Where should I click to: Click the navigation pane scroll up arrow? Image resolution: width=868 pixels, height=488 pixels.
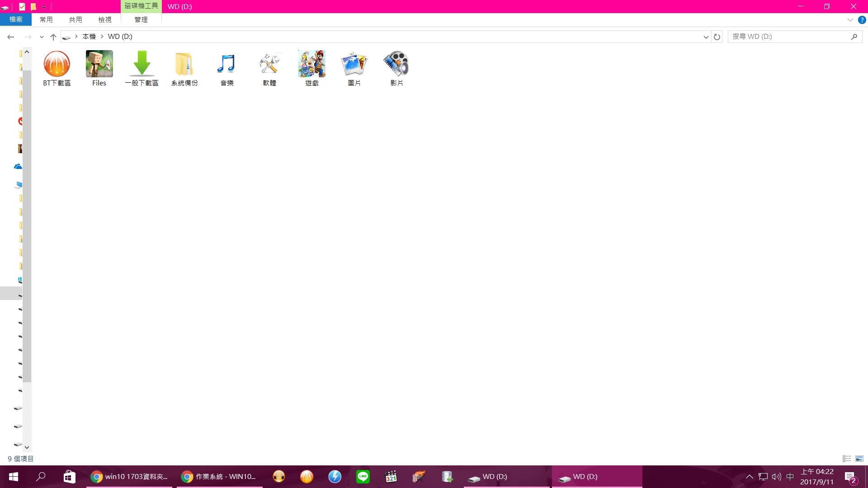pos(27,52)
